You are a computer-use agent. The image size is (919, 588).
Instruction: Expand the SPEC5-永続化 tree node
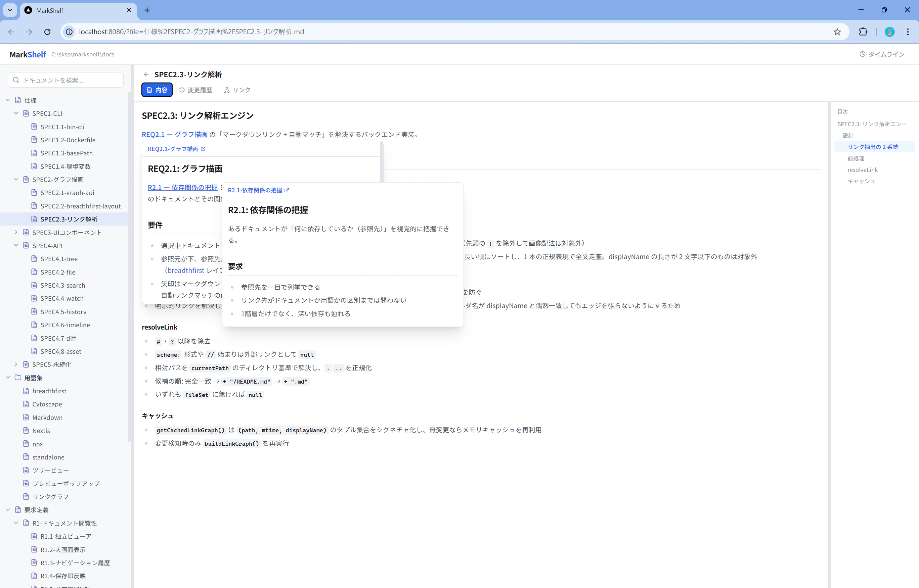coord(16,364)
